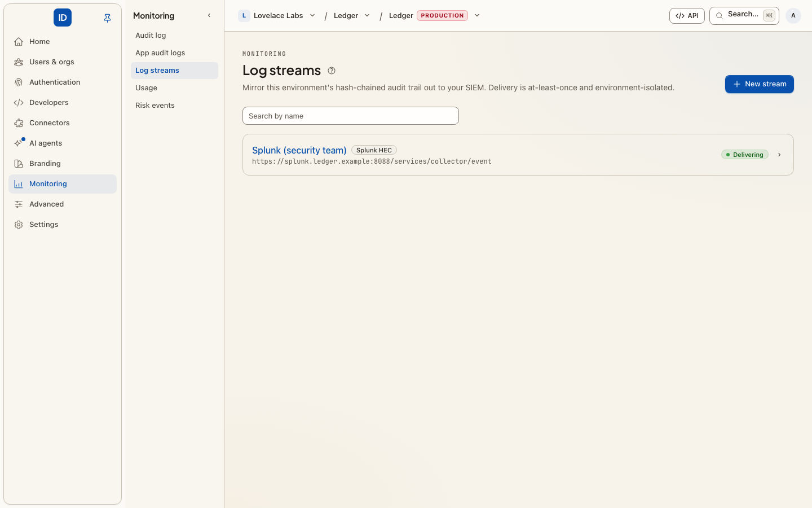
Task: Open Audit log page
Action: (x=174, y=36)
